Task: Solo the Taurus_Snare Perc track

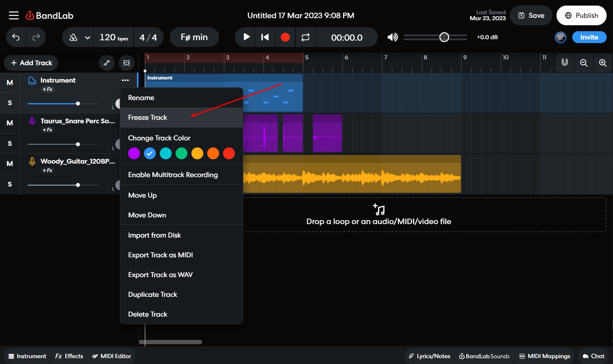Action: pos(9,143)
